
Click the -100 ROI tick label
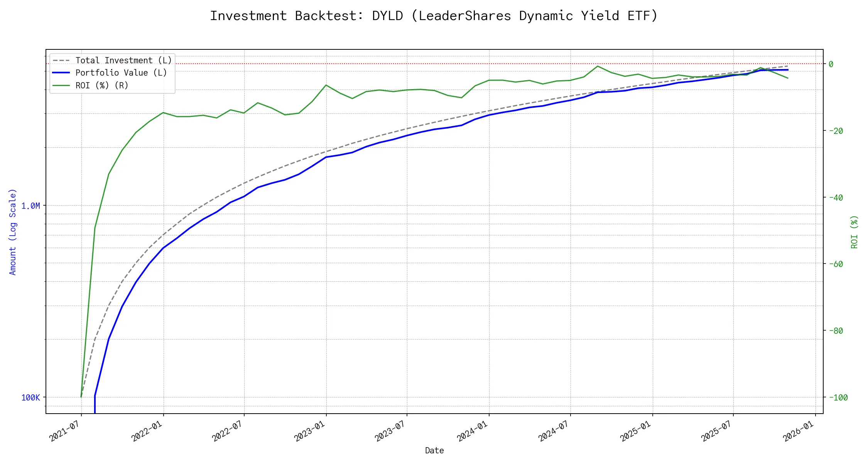[838, 397]
